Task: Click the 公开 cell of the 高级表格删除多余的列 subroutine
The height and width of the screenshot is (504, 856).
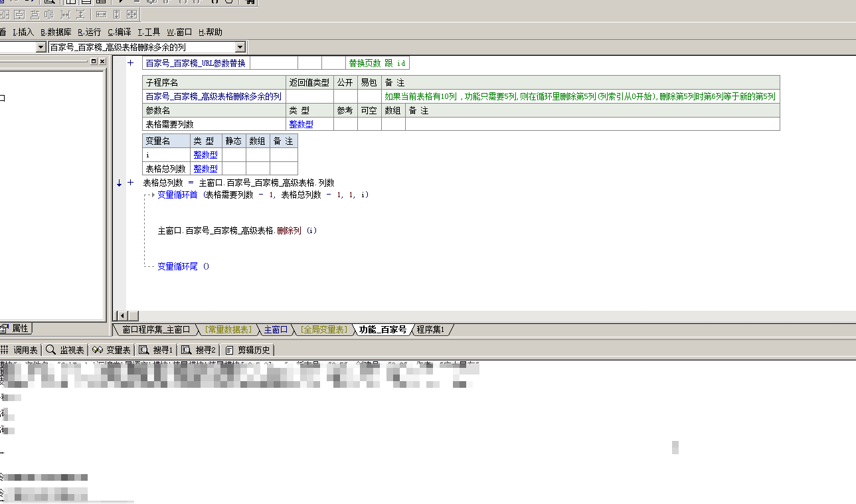Action: click(345, 96)
